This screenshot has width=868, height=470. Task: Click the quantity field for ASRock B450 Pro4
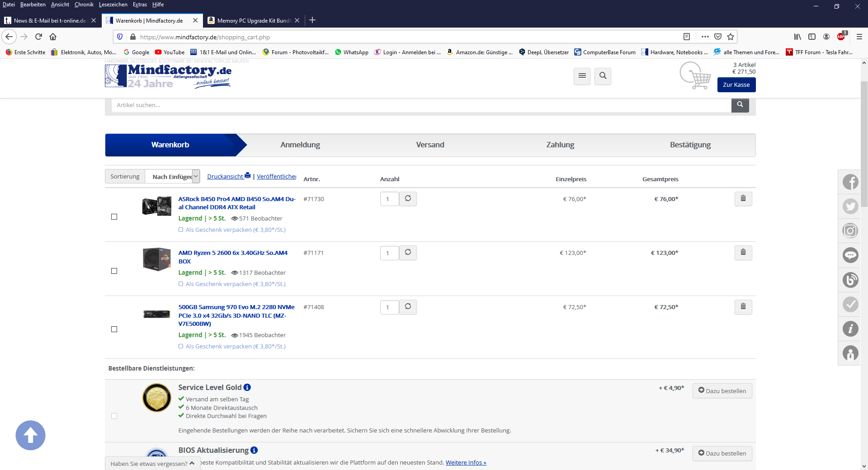click(x=389, y=199)
